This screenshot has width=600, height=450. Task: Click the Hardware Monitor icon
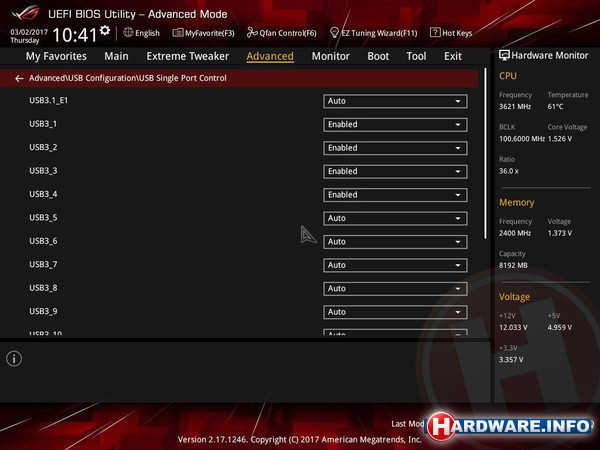pyautogui.click(x=504, y=55)
